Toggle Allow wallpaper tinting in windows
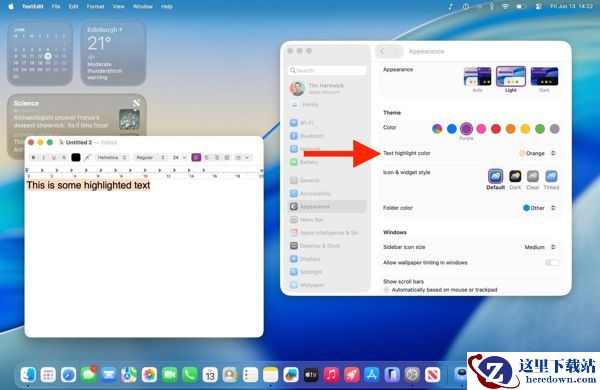The width and height of the screenshot is (600, 390). tap(552, 263)
